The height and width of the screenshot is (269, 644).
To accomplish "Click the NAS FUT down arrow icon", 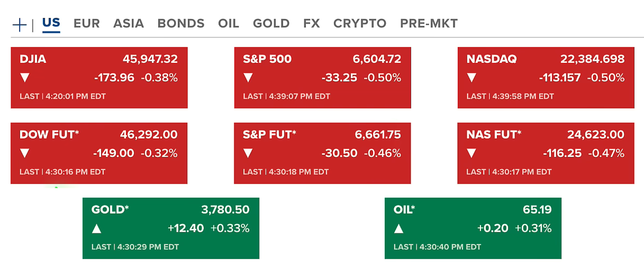I will point(471,154).
